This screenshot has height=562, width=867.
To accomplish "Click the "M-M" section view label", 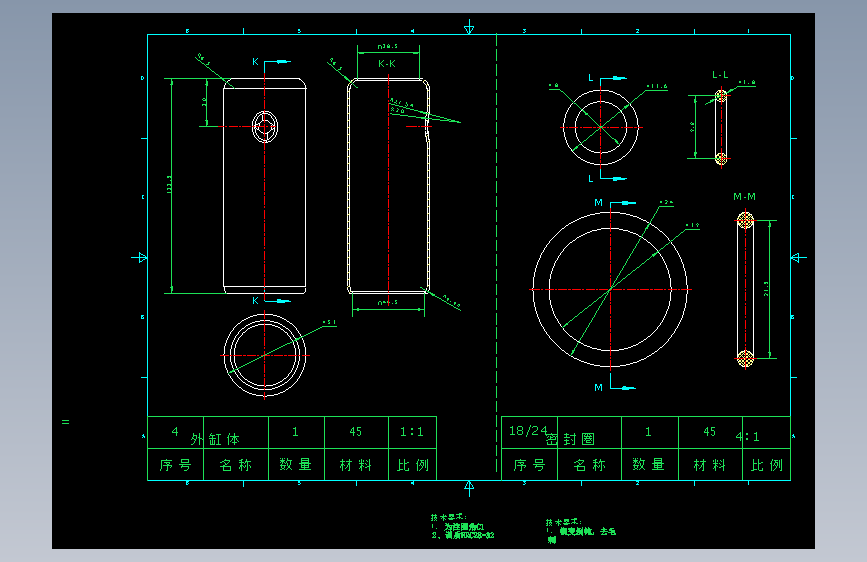I will pos(744,196).
